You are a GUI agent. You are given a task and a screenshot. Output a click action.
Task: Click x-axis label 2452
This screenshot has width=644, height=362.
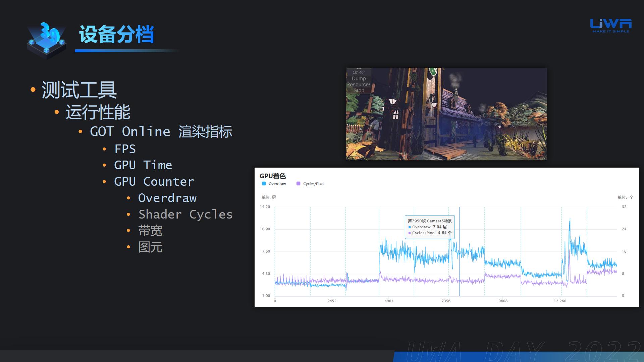pyautogui.click(x=332, y=301)
